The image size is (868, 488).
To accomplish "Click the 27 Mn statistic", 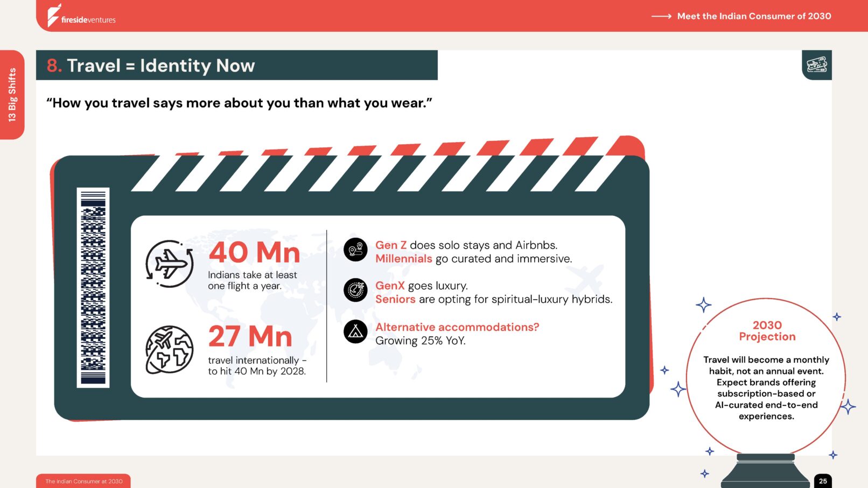I will [x=250, y=337].
